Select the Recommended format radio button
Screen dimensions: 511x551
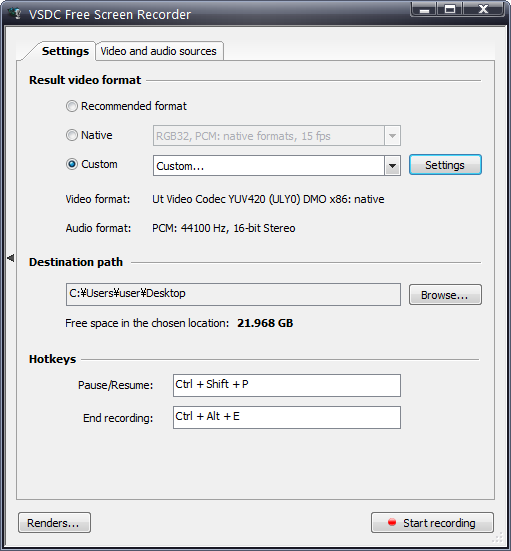click(72, 106)
